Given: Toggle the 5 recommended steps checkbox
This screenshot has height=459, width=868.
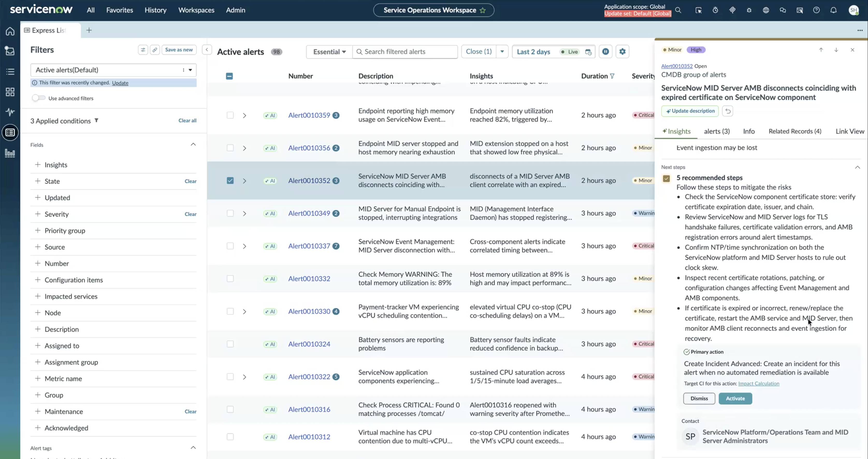Looking at the screenshot, I should 666,179.
